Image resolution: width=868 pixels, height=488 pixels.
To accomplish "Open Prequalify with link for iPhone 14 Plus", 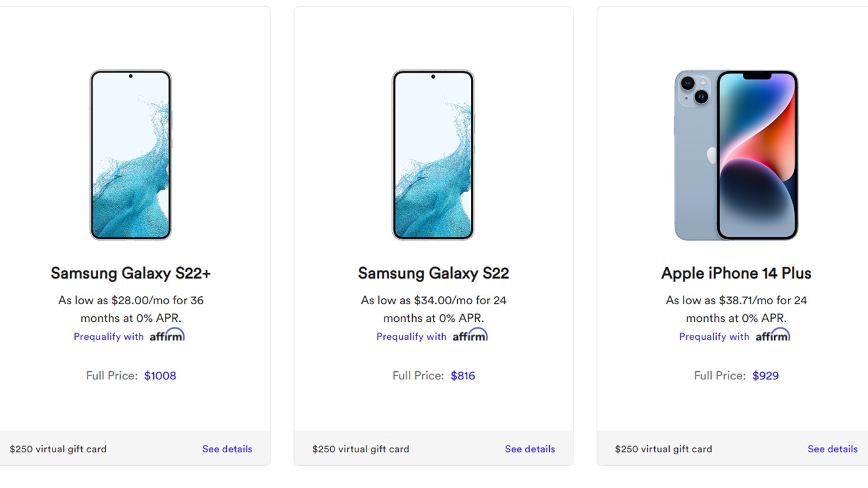I will (714, 337).
